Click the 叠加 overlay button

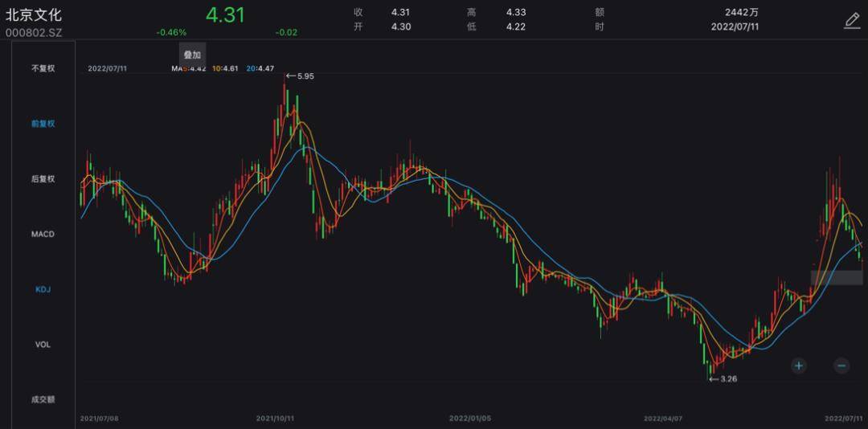click(192, 55)
